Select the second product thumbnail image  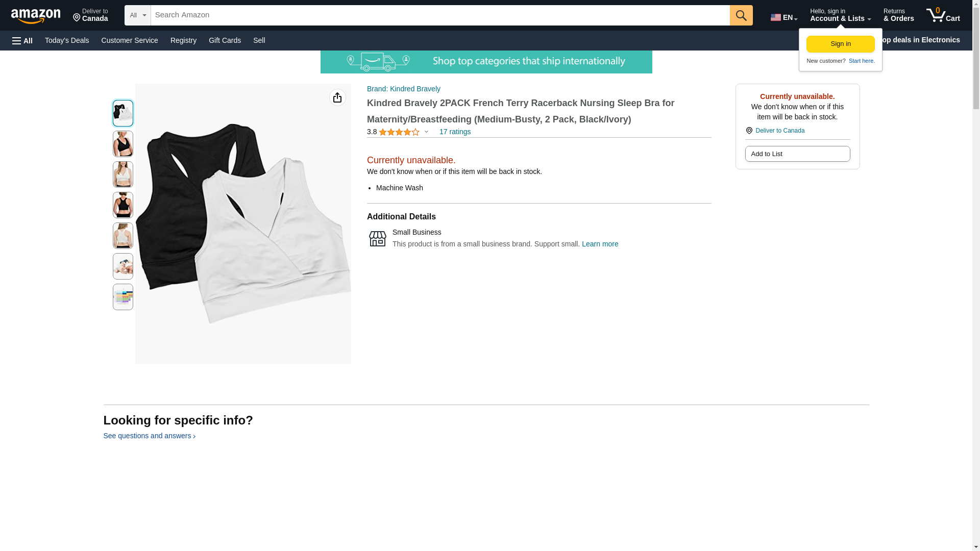tap(123, 144)
